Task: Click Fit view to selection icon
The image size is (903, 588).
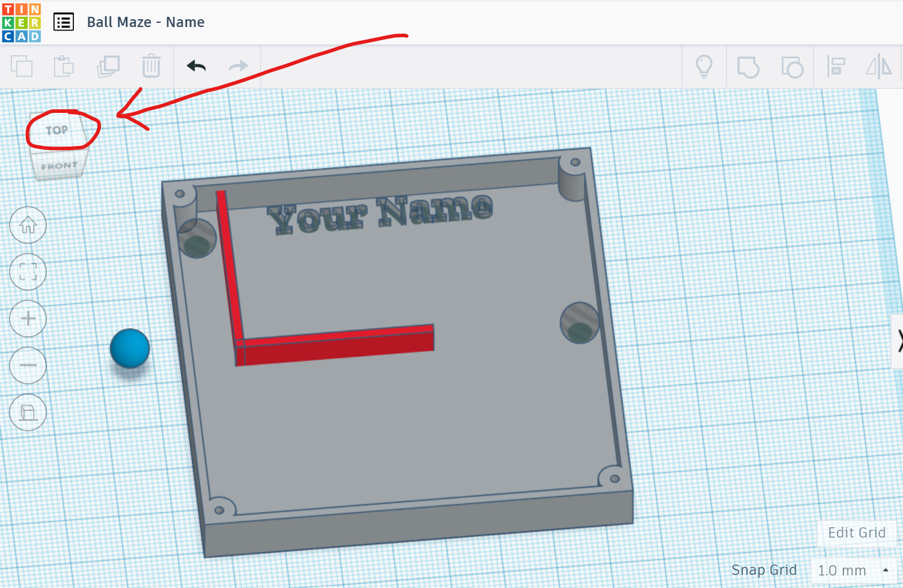Action: pyautogui.click(x=28, y=271)
